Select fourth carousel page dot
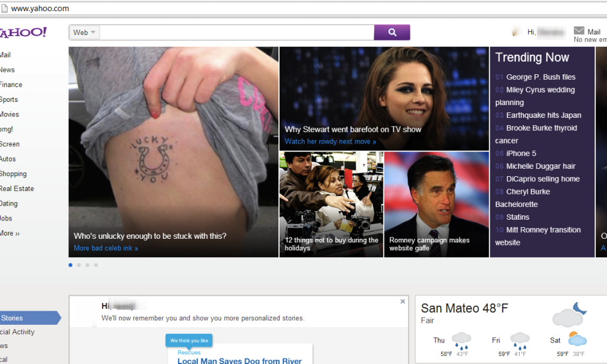The height and width of the screenshot is (364, 607). point(96,265)
